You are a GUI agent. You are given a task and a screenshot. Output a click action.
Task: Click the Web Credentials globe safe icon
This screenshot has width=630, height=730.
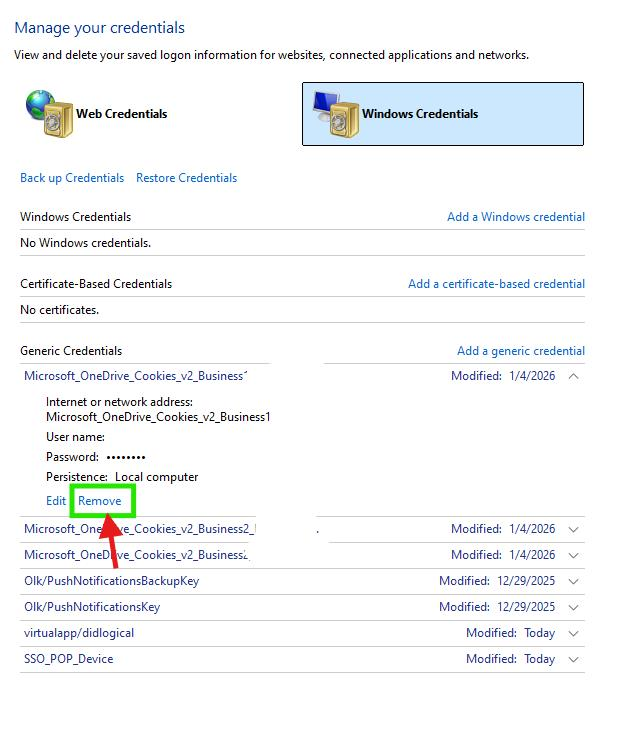[49, 114]
